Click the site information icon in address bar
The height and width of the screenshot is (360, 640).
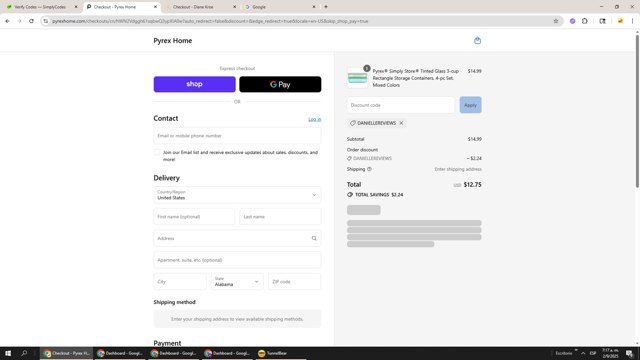[46, 21]
